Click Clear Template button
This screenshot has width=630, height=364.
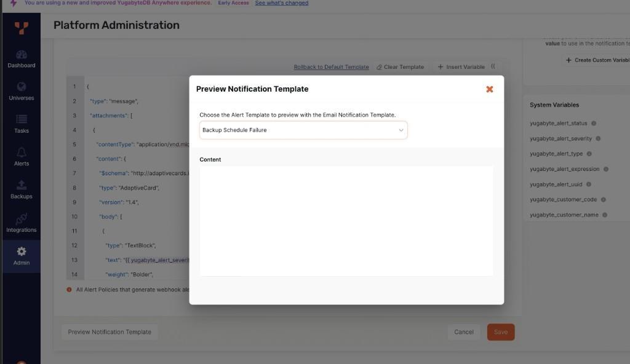point(400,67)
